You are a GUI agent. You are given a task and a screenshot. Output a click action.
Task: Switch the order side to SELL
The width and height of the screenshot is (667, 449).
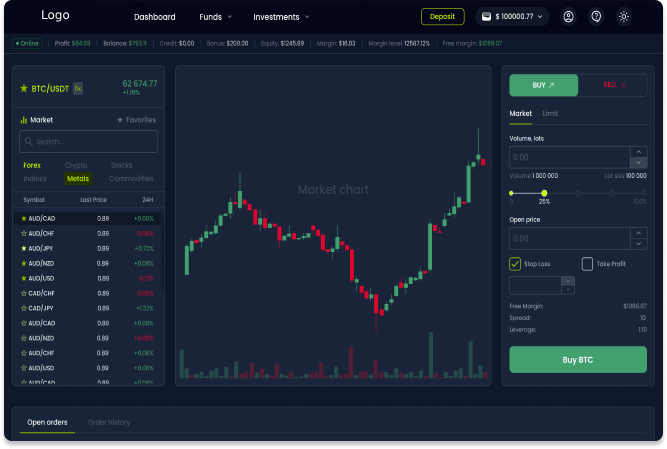point(613,86)
